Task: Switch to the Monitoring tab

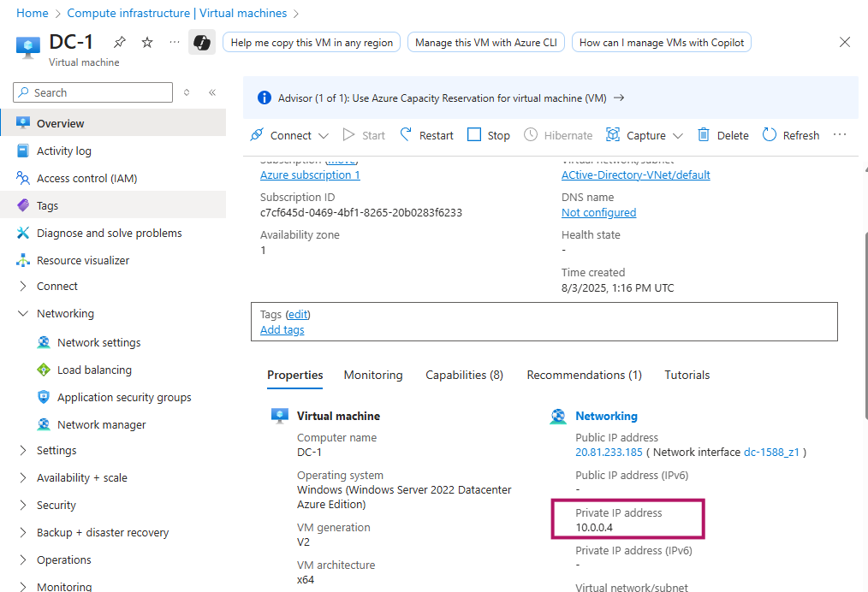Action: pyautogui.click(x=373, y=375)
